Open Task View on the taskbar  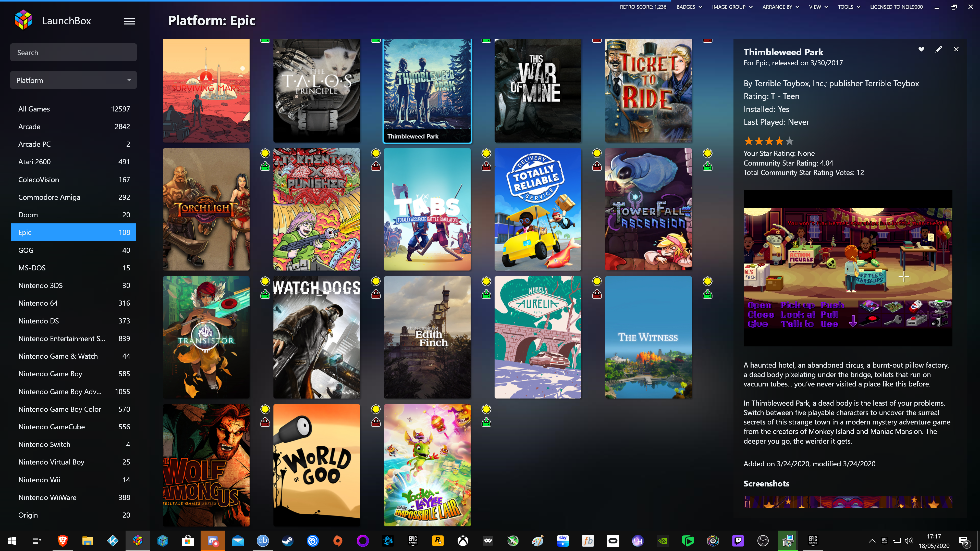pyautogui.click(x=36, y=541)
